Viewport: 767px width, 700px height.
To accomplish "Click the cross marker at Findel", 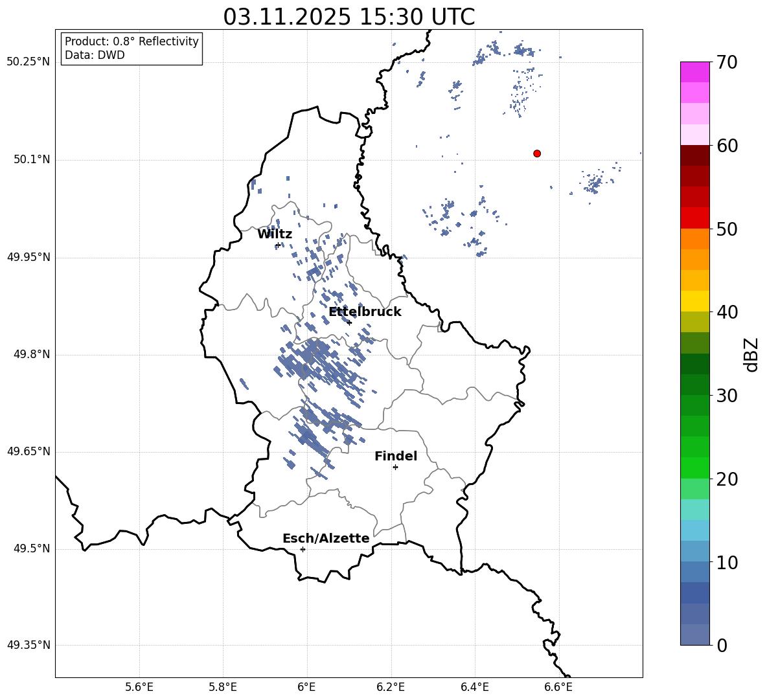I will pos(395,468).
